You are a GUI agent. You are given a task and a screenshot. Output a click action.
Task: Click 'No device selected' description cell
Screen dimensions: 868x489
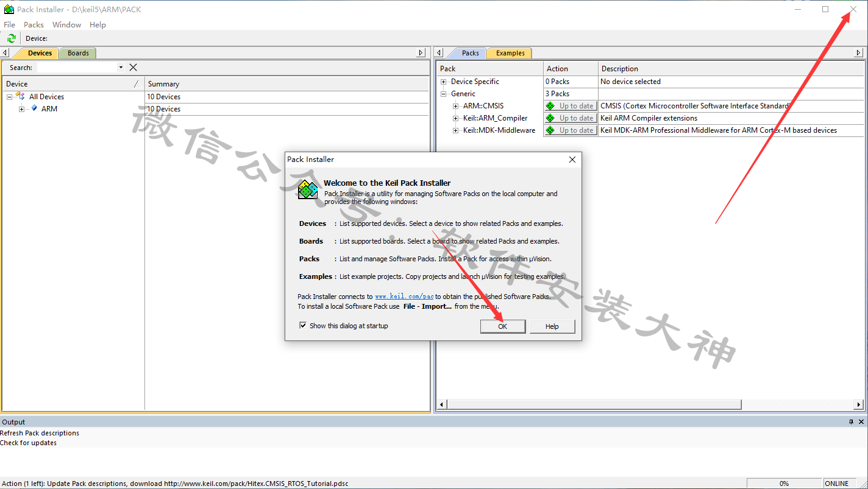click(x=630, y=82)
